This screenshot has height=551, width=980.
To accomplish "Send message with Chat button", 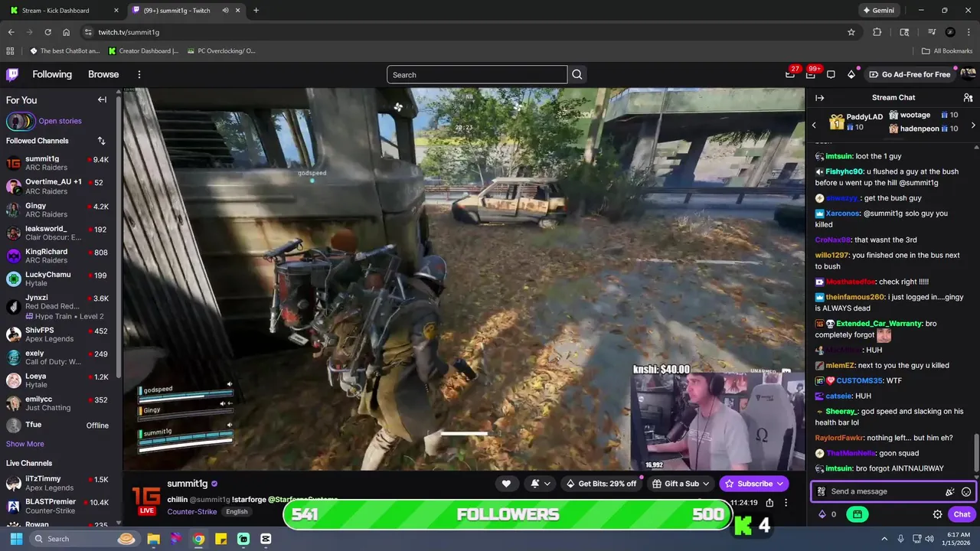I will [x=962, y=514].
